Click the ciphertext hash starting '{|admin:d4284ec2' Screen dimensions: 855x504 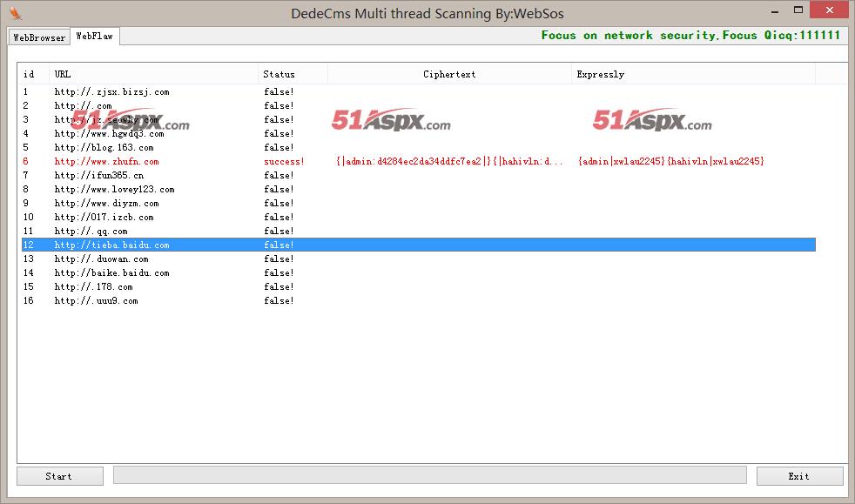click(449, 161)
